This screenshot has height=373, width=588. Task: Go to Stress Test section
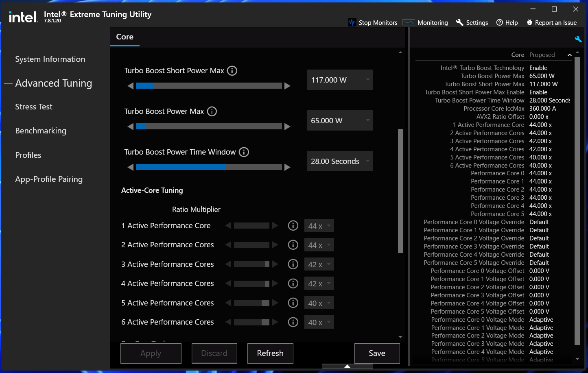coord(34,107)
